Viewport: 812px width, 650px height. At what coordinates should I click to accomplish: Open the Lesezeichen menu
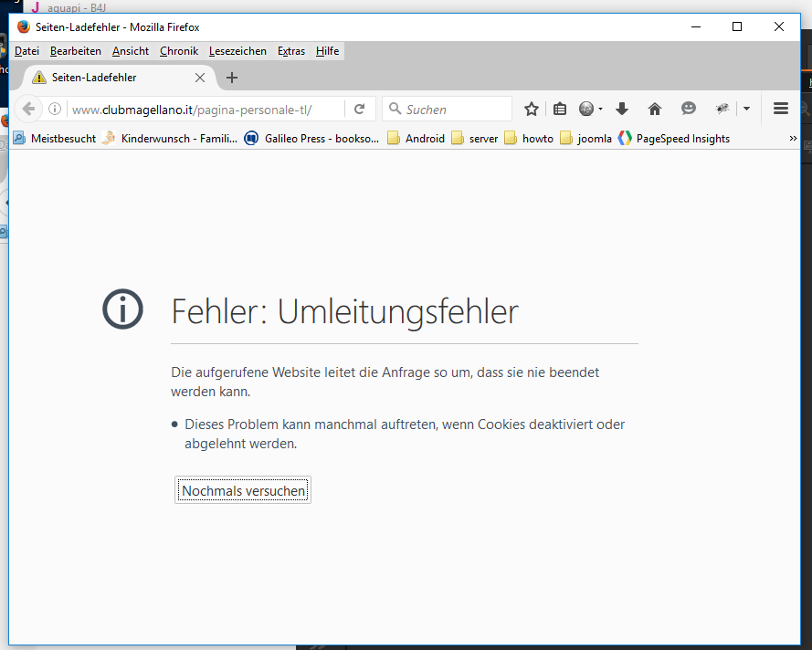(x=237, y=51)
